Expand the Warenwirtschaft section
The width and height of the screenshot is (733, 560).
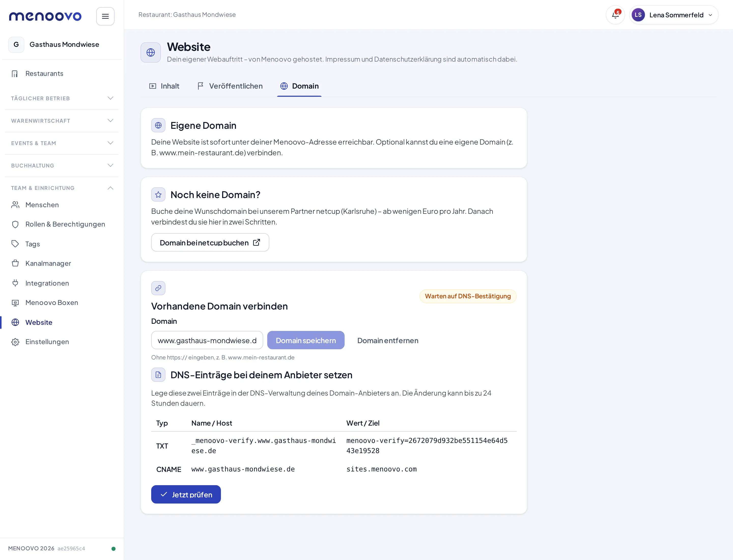62,121
